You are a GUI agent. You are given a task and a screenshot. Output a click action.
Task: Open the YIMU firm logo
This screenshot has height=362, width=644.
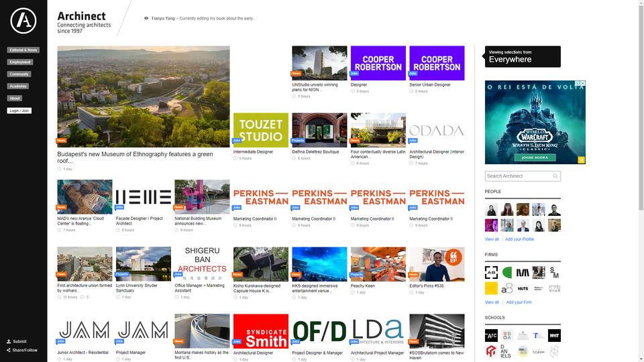pyautogui.click(x=554, y=288)
